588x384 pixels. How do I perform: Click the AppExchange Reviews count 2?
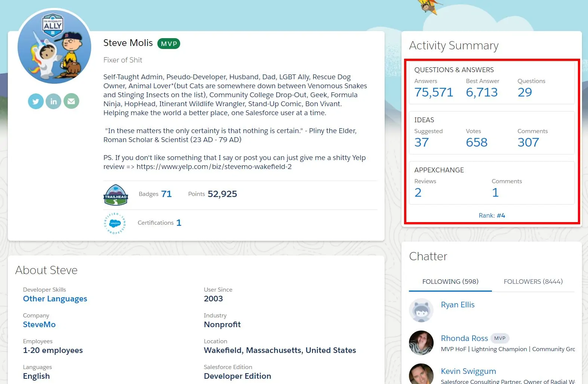pyautogui.click(x=418, y=193)
